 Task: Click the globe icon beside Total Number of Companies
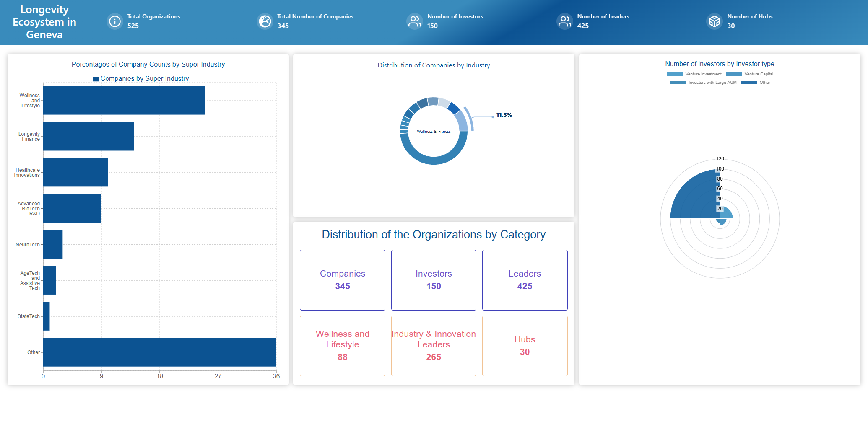tap(265, 21)
